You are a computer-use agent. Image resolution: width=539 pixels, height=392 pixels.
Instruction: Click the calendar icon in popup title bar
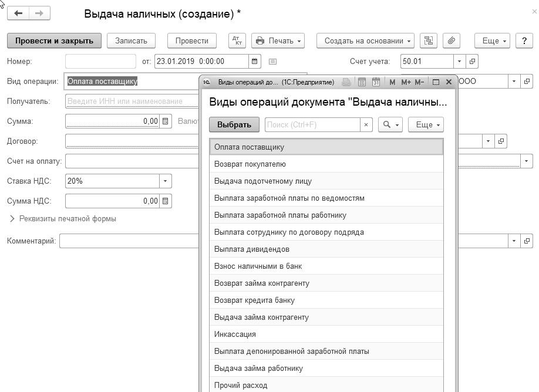click(x=376, y=82)
